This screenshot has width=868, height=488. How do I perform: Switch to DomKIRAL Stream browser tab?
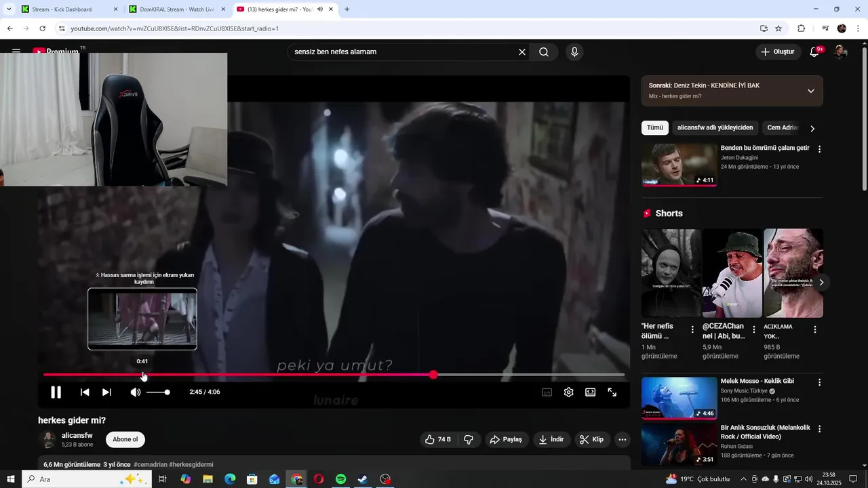[178, 9]
